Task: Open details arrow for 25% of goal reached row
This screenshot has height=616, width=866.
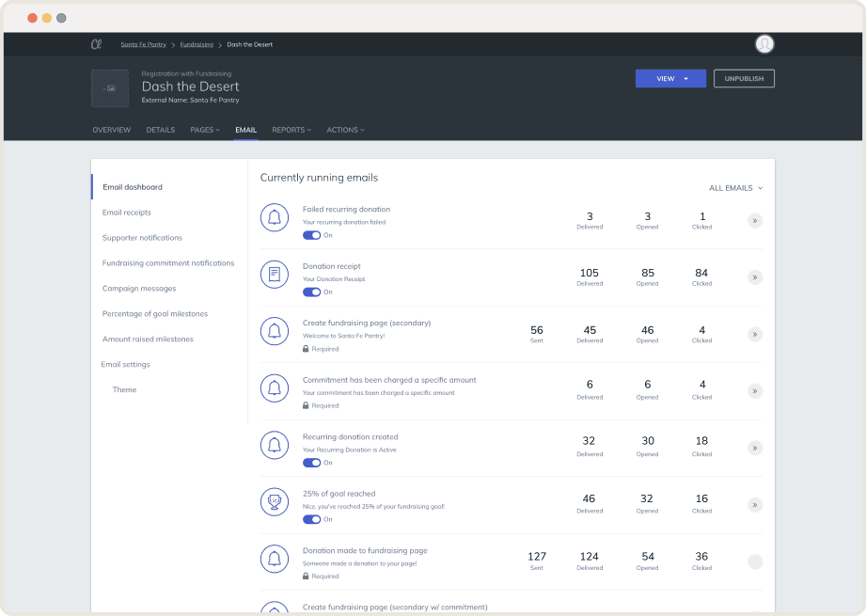Action: [x=755, y=505]
